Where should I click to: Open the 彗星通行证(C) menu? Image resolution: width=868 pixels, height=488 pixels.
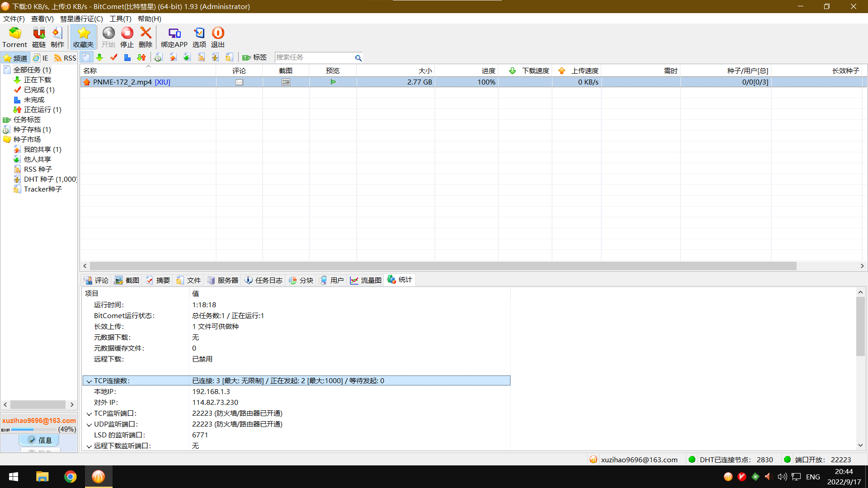[81, 19]
